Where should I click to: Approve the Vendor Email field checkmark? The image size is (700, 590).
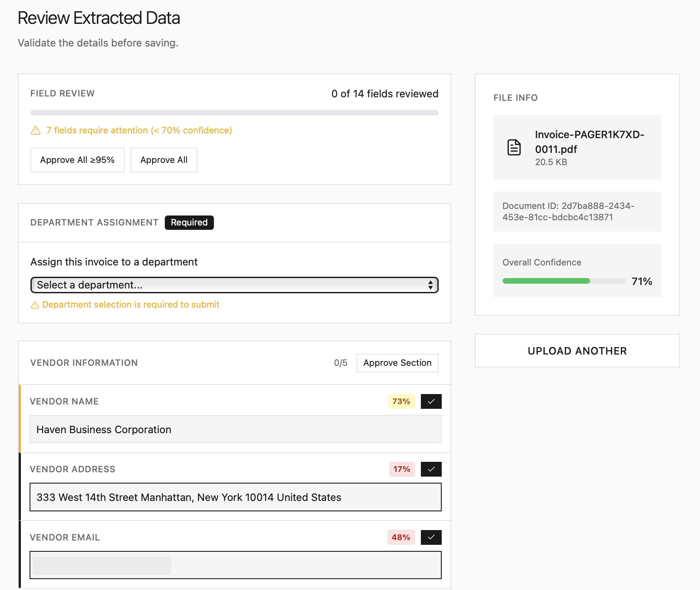click(x=431, y=537)
